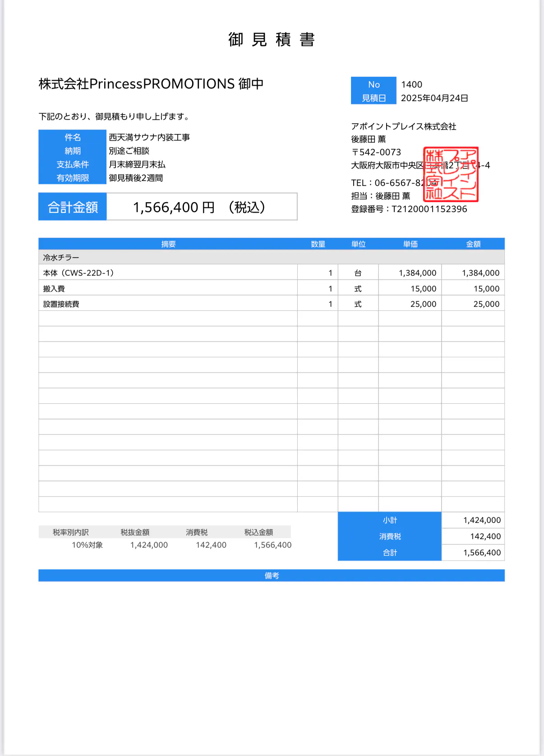Click the validity value 御見積後2週間
The width and height of the screenshot is (544, 756).
pyautogui.click(x=136, y=178)
